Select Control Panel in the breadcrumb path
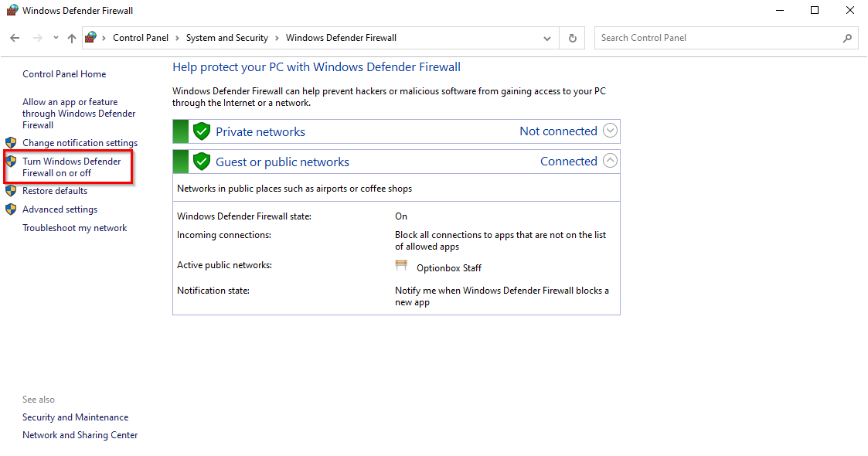The image size is (868, 456). point(141,38)
